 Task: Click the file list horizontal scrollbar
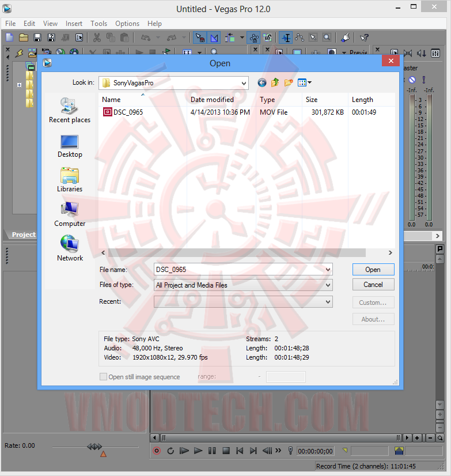[x=237, y=252]
